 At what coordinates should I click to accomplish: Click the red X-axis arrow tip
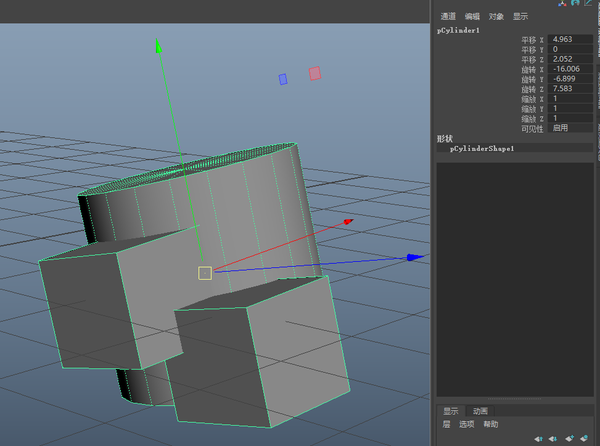click(x=348, y=220)
